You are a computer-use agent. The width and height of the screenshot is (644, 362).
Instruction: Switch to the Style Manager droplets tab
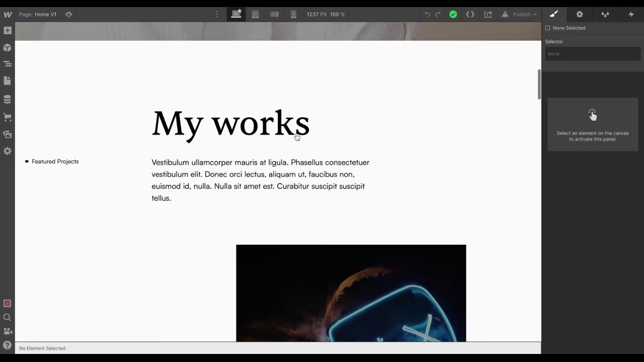[x=605, y=14]
